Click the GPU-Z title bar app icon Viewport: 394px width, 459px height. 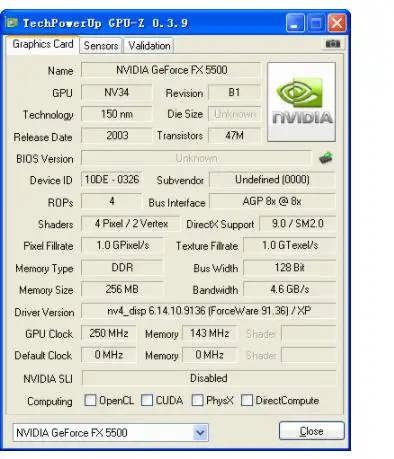[x=12, y=23]
